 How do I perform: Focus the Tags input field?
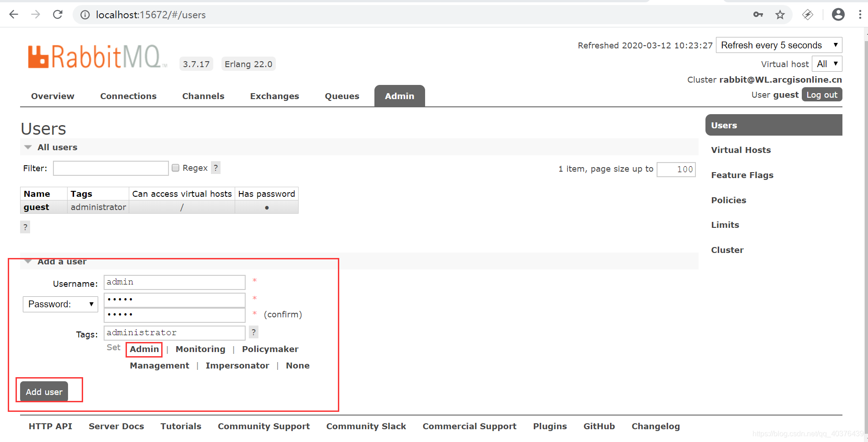[x=174, y=332]
